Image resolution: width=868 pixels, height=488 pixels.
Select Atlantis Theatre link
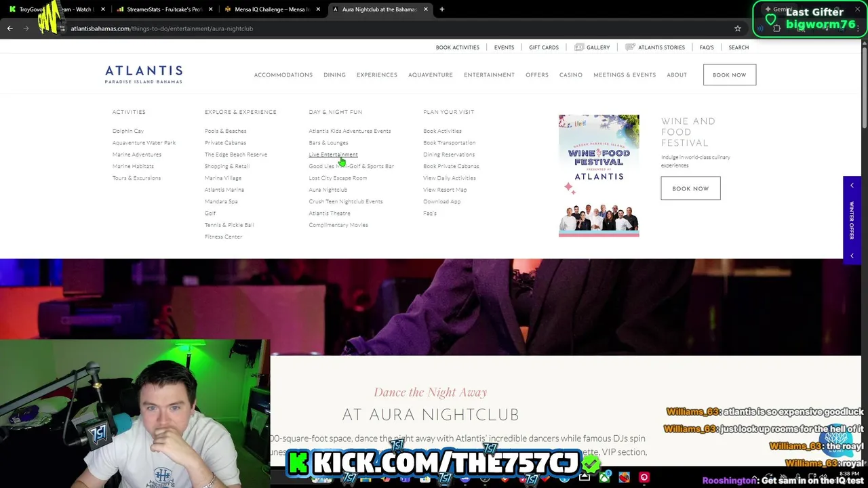coord(330,213)
